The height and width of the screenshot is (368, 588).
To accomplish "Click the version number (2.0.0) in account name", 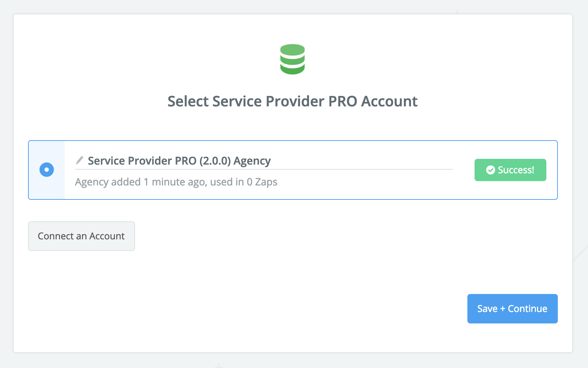I will click(215, 161).
